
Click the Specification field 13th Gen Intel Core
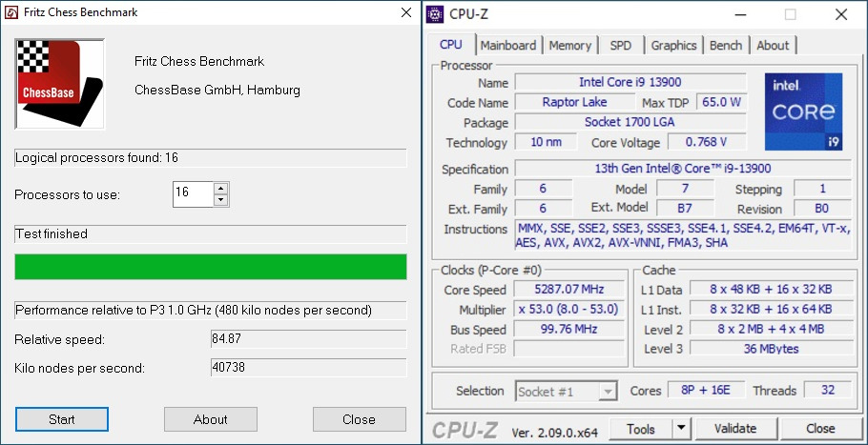683,169
